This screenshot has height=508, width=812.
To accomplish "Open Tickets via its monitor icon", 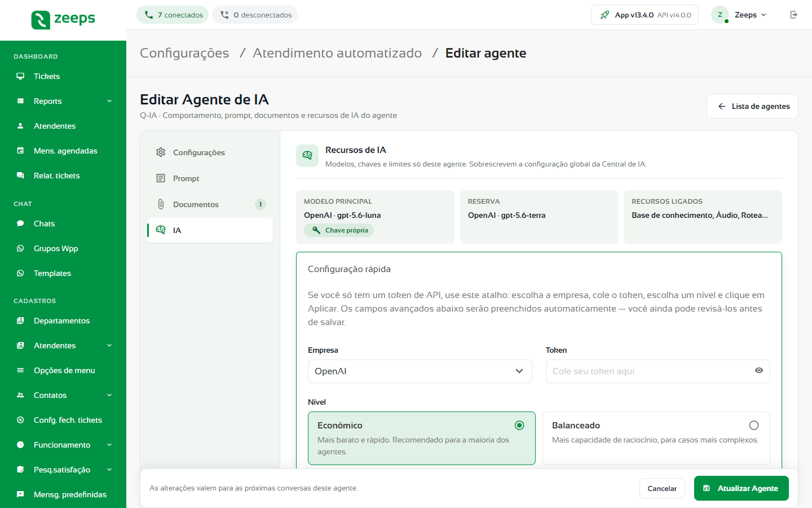I will coord(20,76).
